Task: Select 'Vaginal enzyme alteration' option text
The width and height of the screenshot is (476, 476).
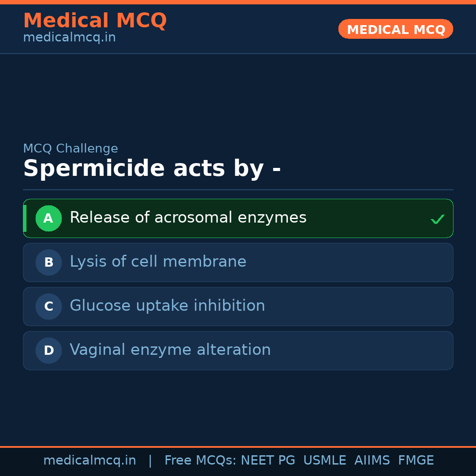Action: [170, 350]
